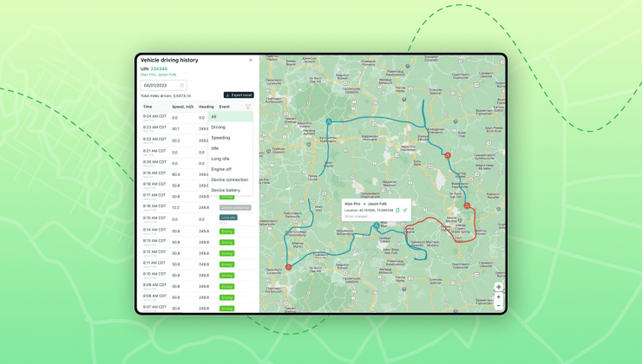The width and height of the screenshot is (642, 364).
Task: Choose 'Device connection' filter option
Action: click(226, 179)
